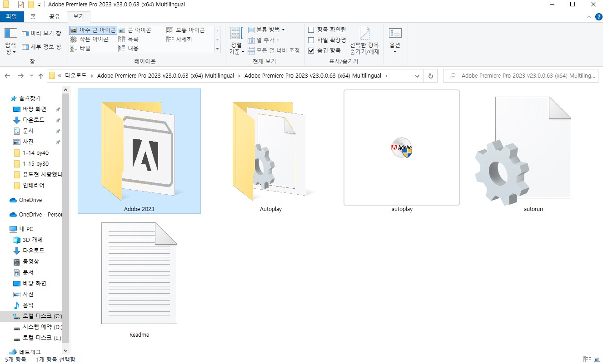Select the autoplay Adobe installer thumbnail
603x364 pixels.
(x=402, y=148)
